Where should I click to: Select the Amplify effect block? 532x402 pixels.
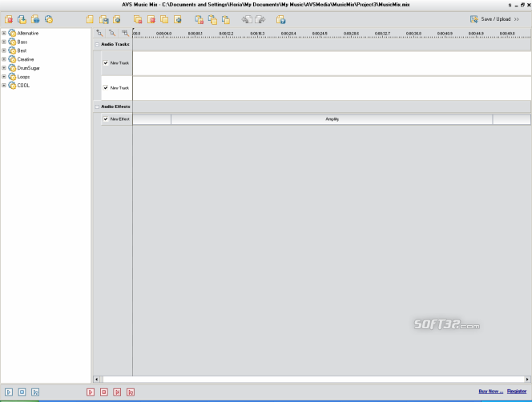(x=332, y=119)
